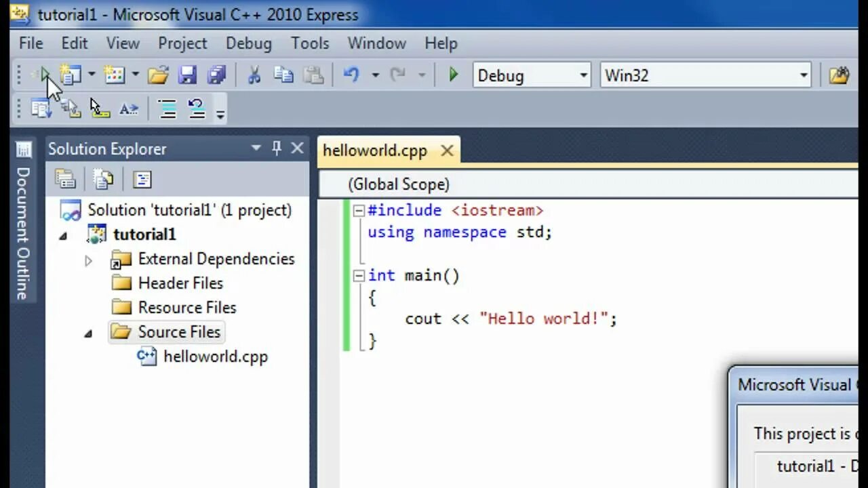Open the Window menu
This screenshot has width=868, height=488.
click(x=377, y=43)
